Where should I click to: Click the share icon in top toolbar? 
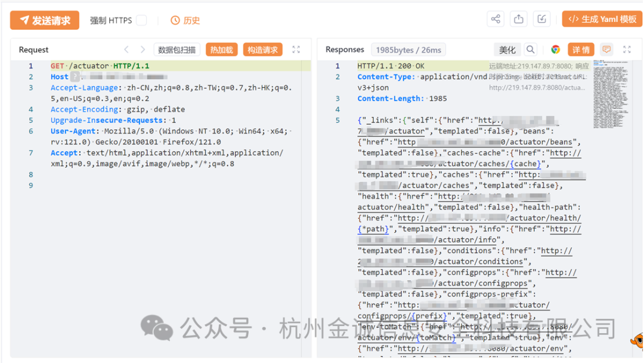pos(496,19)
